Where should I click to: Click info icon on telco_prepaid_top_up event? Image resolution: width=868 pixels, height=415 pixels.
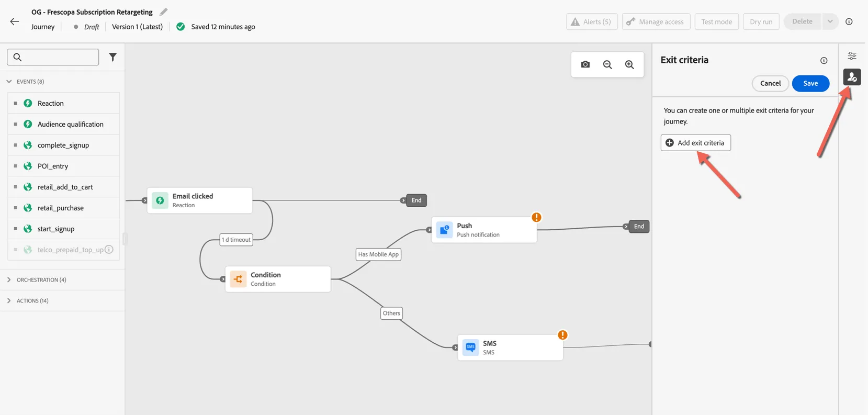pyautogui.click(x=109, y=250)
